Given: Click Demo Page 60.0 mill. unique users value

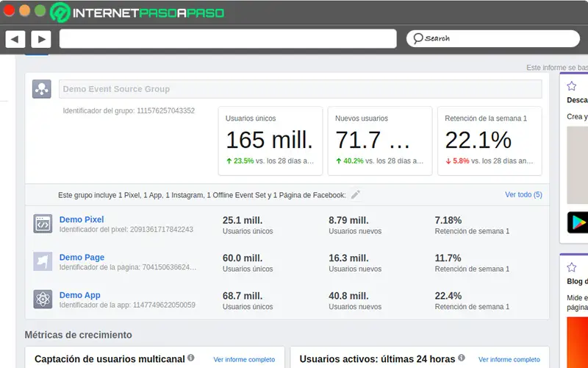Looking at the screenshot, I should [x=243, y=258].
